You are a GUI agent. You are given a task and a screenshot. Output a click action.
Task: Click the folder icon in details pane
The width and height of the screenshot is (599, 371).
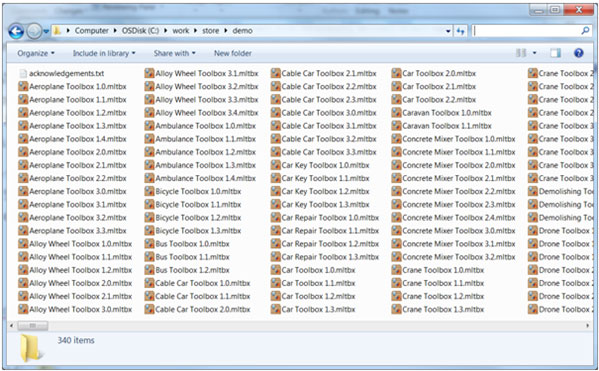[31, 348]
